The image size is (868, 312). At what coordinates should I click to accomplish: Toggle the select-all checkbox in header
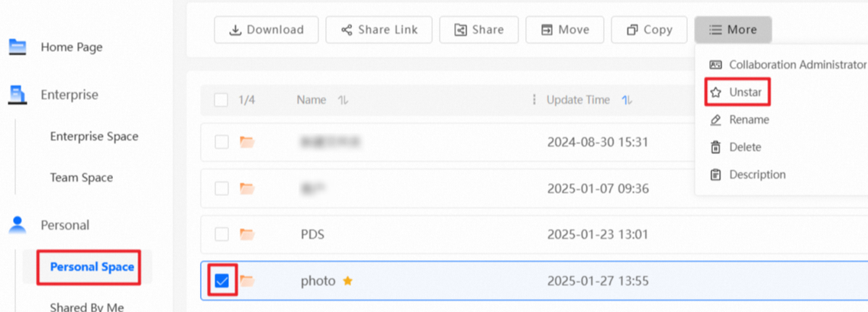point(221,100)
